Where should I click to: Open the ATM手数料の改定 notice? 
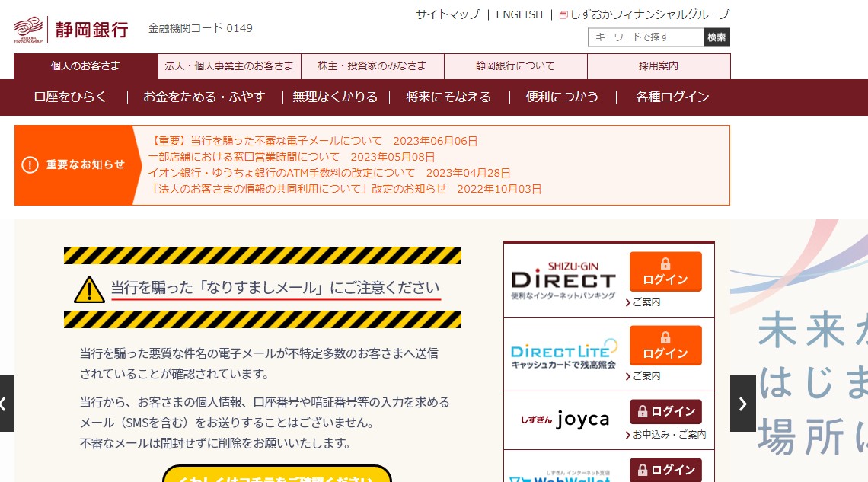329,173
